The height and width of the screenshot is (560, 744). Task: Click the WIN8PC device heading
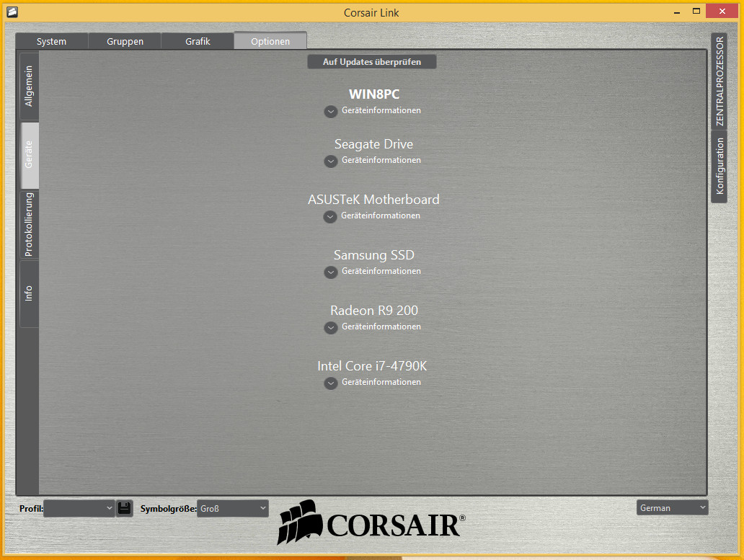pyautogui.click(x=374, y=94)
